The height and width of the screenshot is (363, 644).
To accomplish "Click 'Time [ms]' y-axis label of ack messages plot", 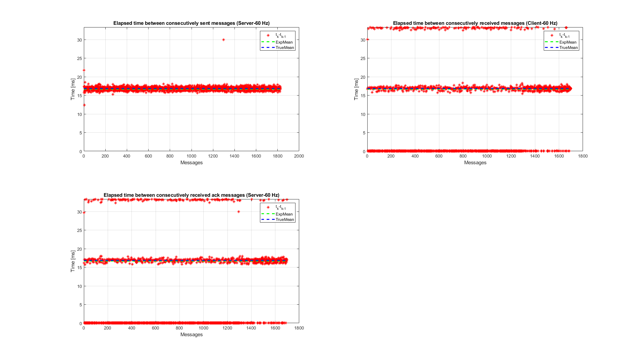I will pos(73,261).
